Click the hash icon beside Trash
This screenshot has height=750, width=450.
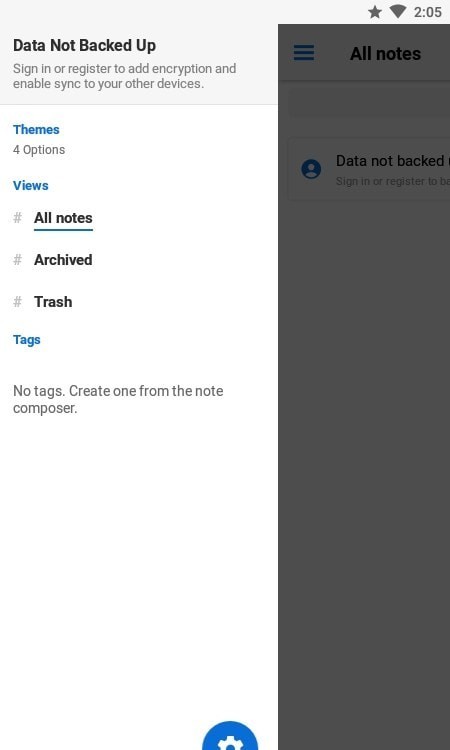[17, 302]
